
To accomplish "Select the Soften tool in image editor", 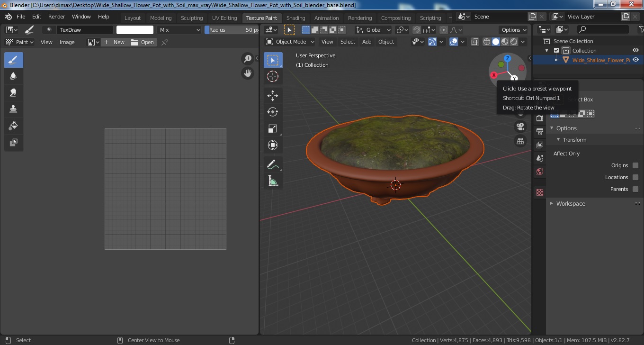I will click(x=13, y=76).
